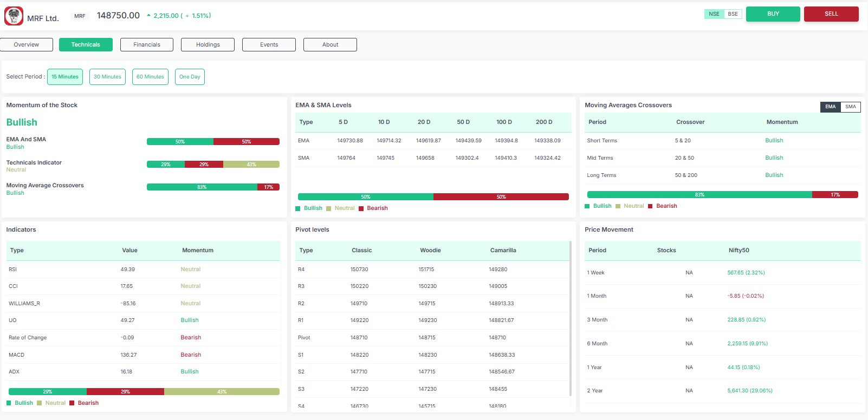868x420 pixels.
Task: Click the ADX value 16.18
Action: [x=126, y=372]
